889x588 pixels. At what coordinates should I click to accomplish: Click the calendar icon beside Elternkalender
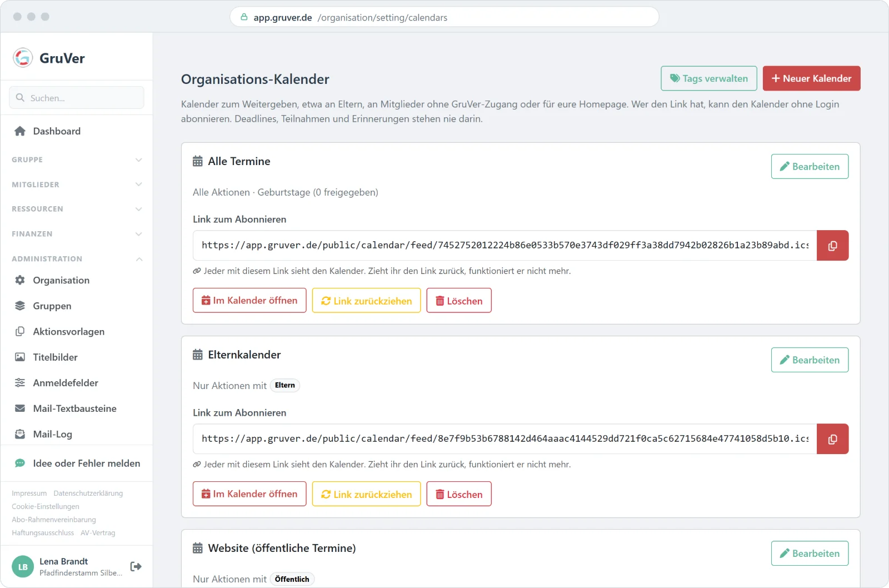pos(198,355)
